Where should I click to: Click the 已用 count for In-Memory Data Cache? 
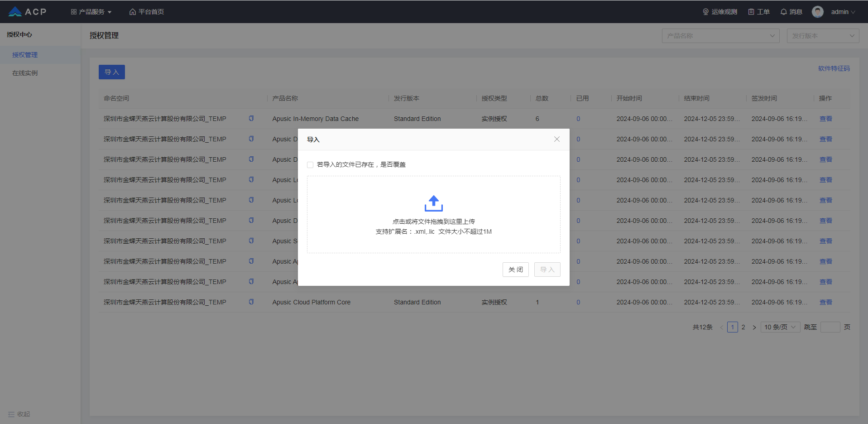(x=578, y=119)
